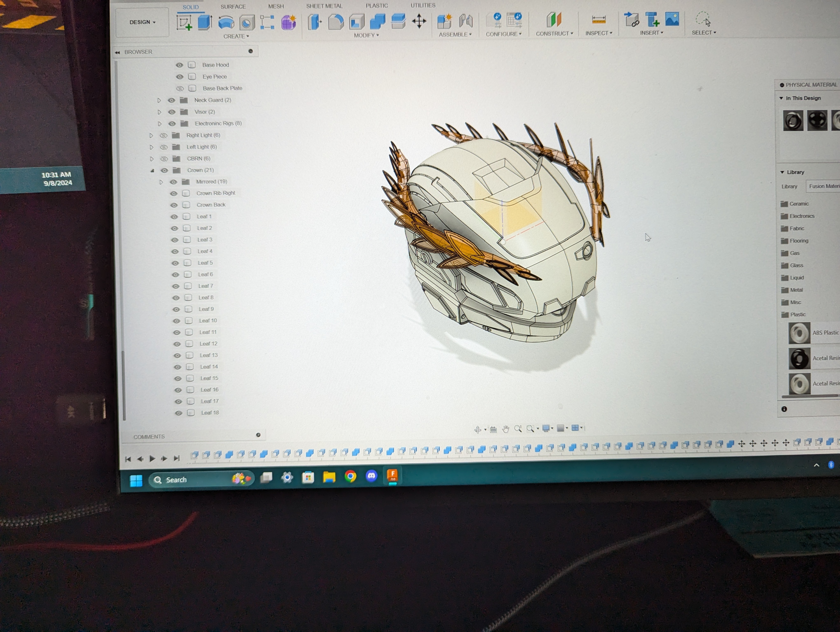Viewport: 840px width, 632px height.
Task: Select the black Acetal Resin swatch
Action: click(799, 359)
